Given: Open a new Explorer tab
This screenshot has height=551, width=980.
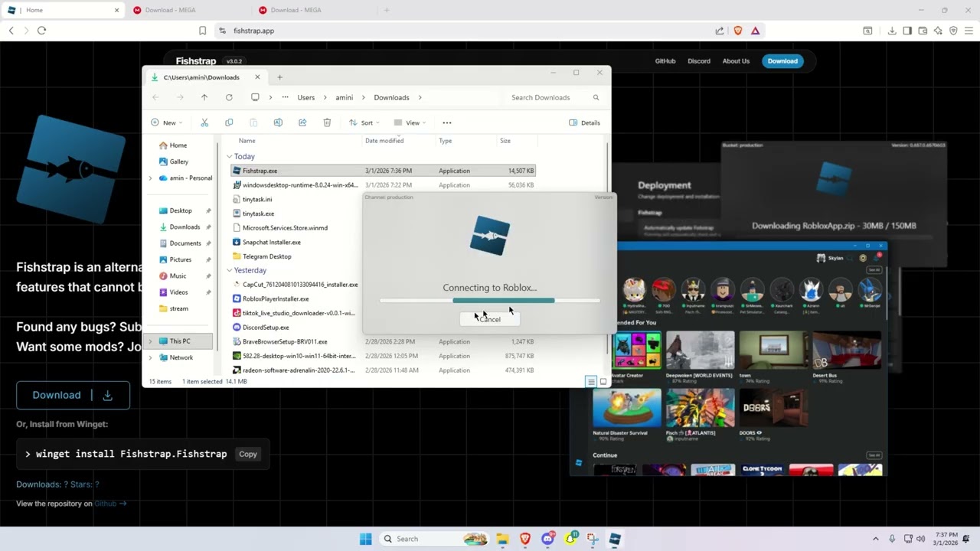Looking at the screenshot, I should (x=279, y=77).
